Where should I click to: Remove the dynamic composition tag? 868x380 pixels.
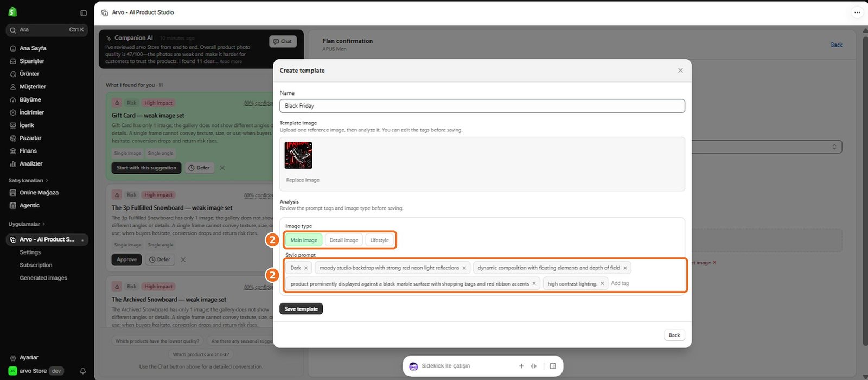pos(625,268)
